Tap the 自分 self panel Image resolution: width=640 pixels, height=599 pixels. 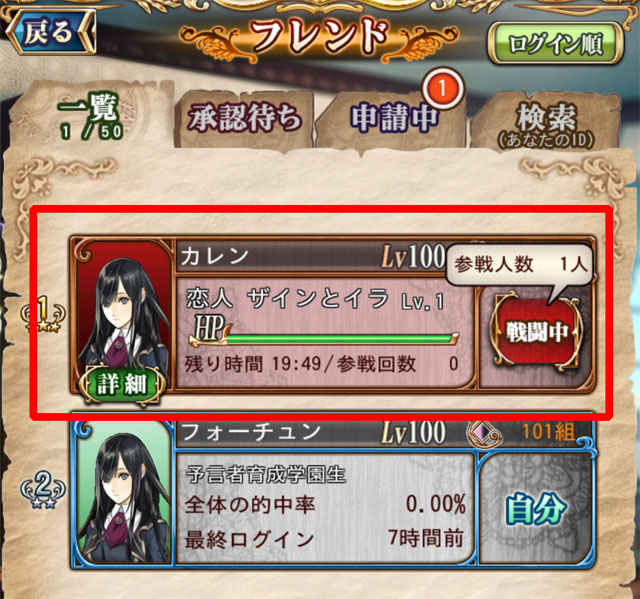[x=536, y=508]
